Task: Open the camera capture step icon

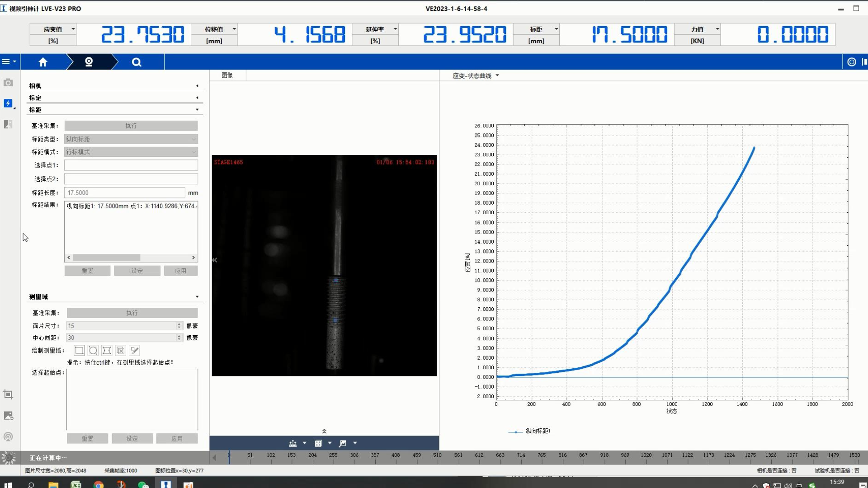Action: pyautogui.click(x=89, y=62)
